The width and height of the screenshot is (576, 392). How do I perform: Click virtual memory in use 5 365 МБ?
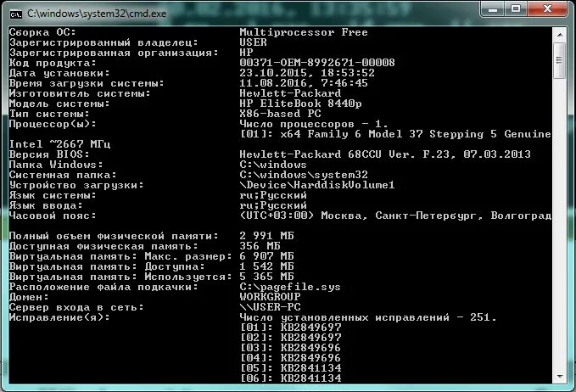(x=266, y=277)
